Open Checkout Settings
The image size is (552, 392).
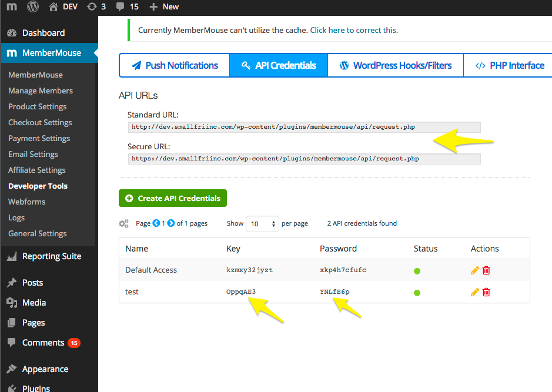tap(40, 122)
